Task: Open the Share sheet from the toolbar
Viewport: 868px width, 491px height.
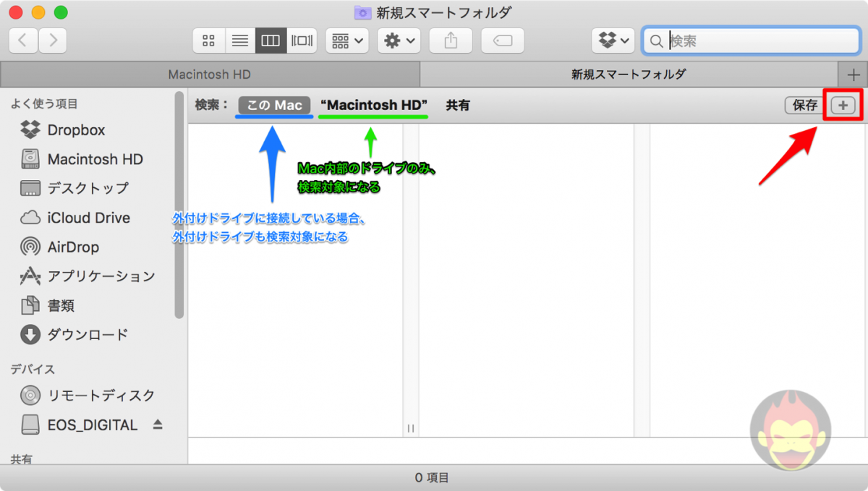Action: pos(451,40)
